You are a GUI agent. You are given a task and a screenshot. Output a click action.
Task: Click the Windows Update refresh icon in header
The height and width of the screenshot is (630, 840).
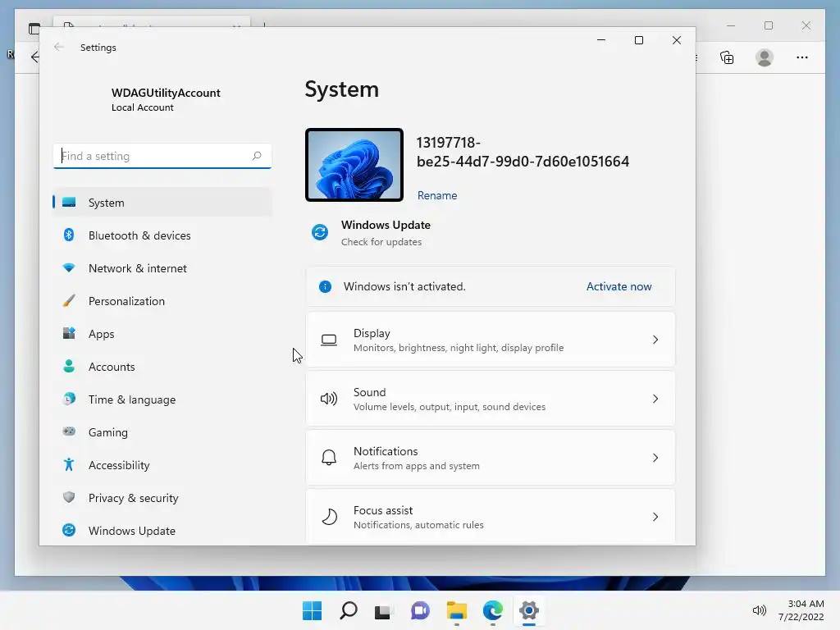point(320,232)
